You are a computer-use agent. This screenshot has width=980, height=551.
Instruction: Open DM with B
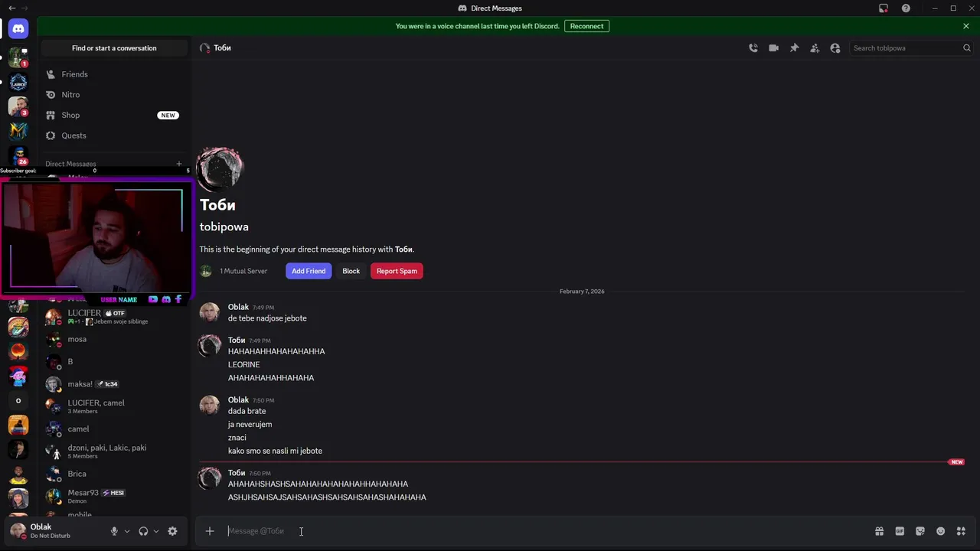click(x=114, y=361)
